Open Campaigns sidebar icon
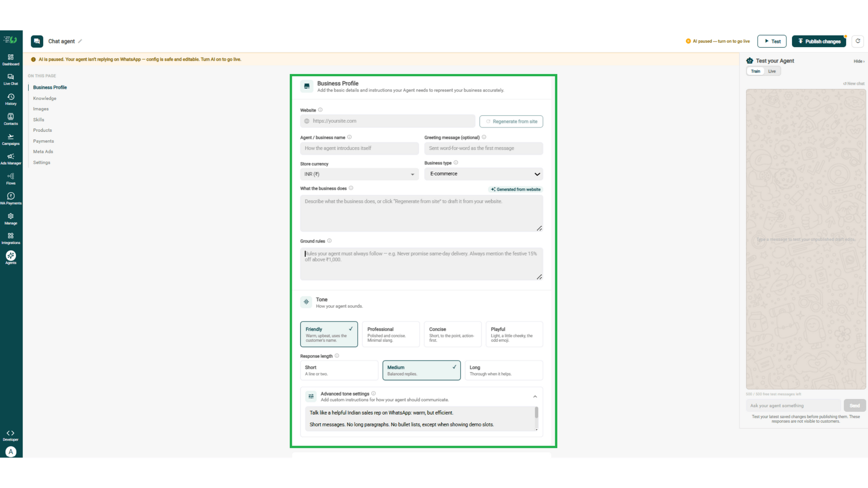Image resolution: width=868 pixels, height=488 pixels. tap(11, 139)
